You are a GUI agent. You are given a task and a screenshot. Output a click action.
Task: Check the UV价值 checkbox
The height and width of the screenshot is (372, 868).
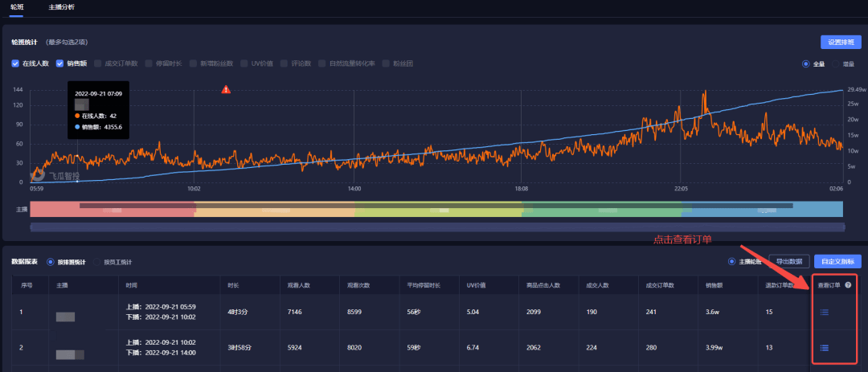(x=244, y=63)
